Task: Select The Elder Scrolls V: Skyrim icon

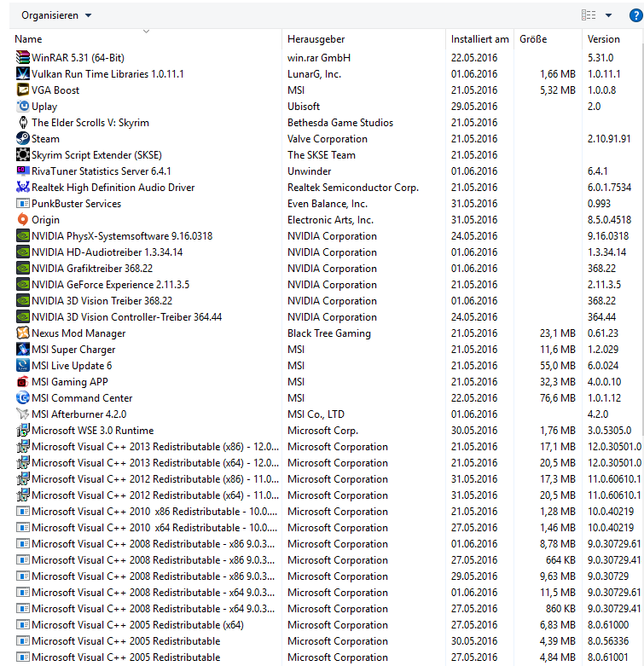Action: [x=22, y=122]
